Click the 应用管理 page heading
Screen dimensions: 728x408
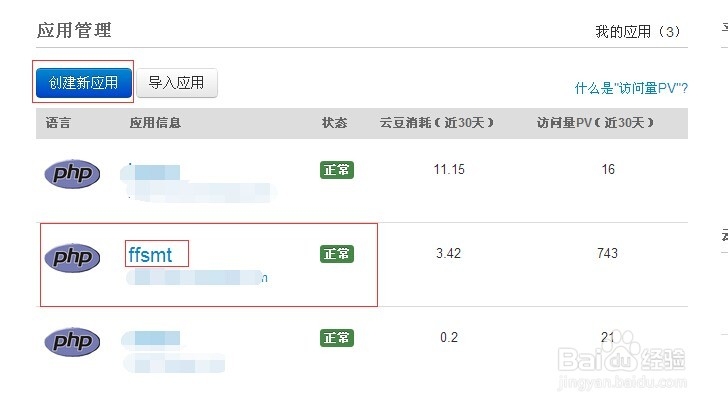[x=74, y=31]
